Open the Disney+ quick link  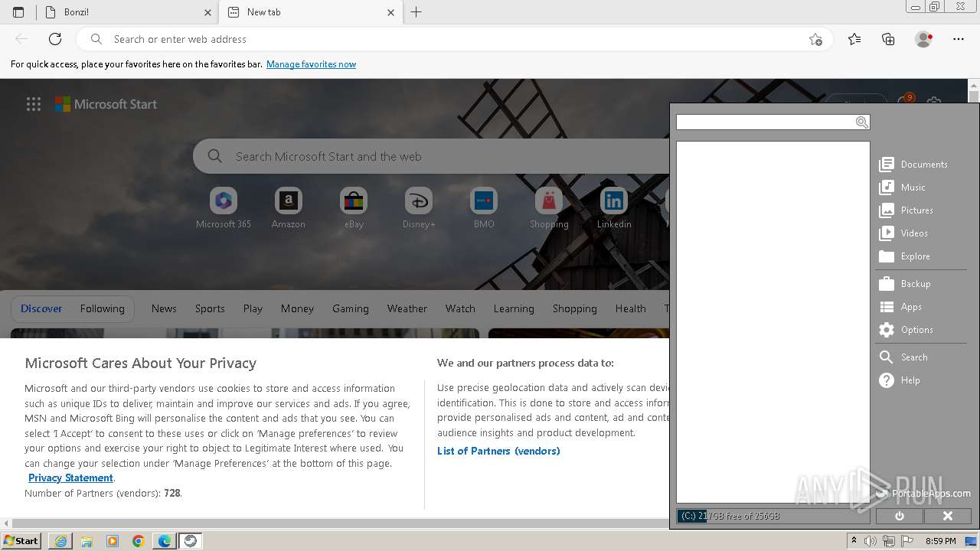(x=419, y=208)
